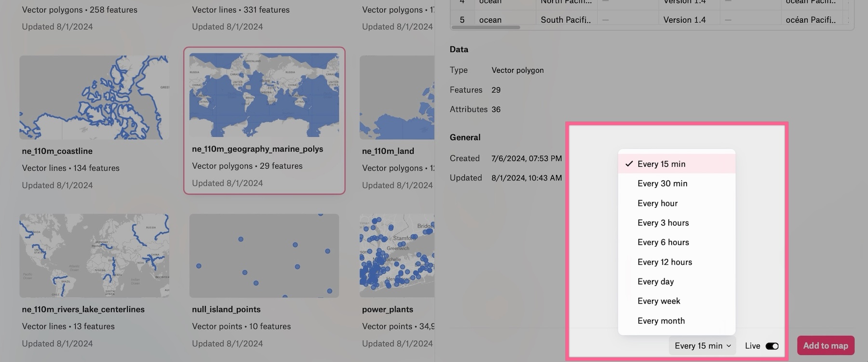Click the South Pacifi.. table cell
Screen dimensions: 868x362
(x=566, y=20)
